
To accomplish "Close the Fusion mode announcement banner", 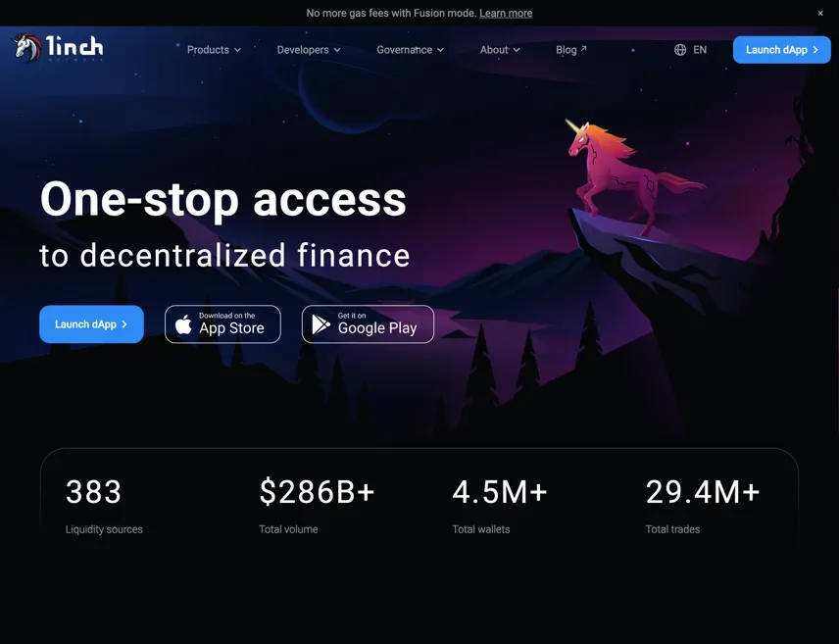I will tap(820, 14).
